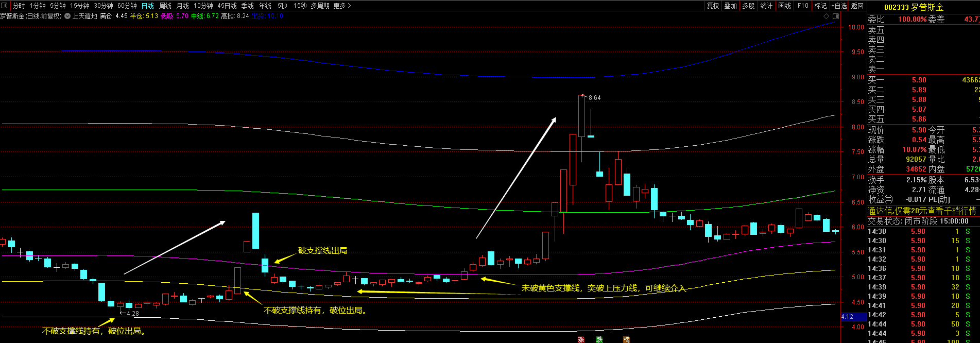Activate the 画线 drawing tool

785,6
